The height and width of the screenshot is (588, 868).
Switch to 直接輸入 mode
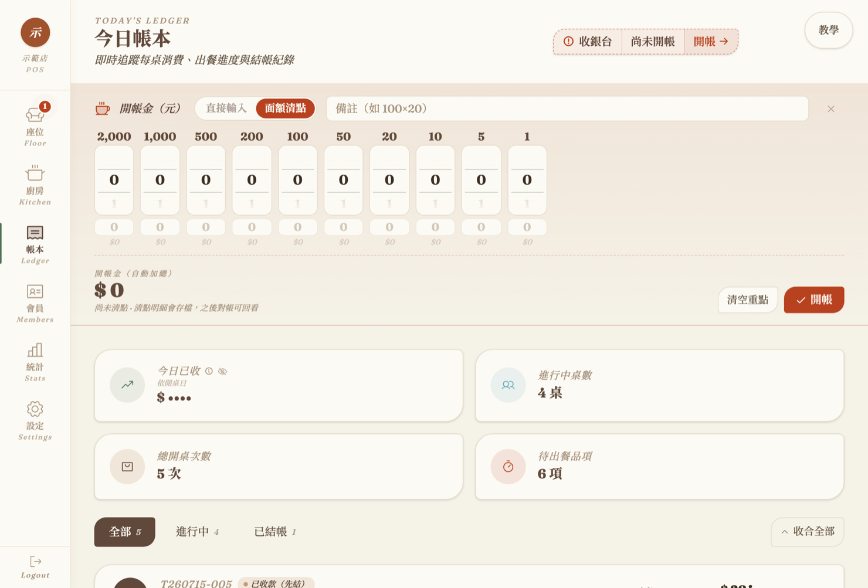click(226, 108)
